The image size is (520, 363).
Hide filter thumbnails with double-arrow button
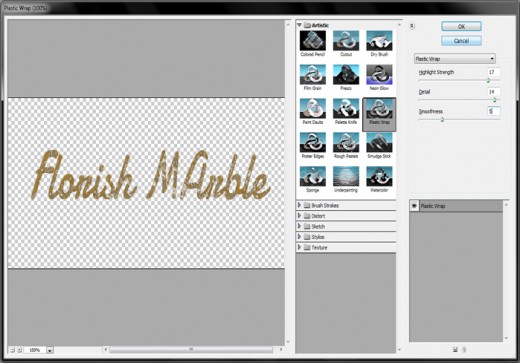coord(412,26)
